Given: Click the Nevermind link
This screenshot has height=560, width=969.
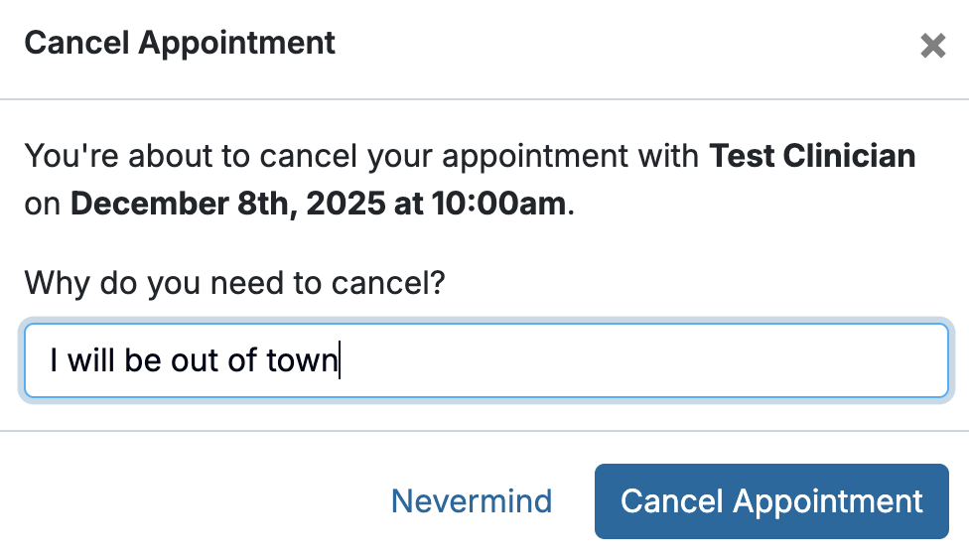Looking at the screenshot, I should tap(472, 501).
